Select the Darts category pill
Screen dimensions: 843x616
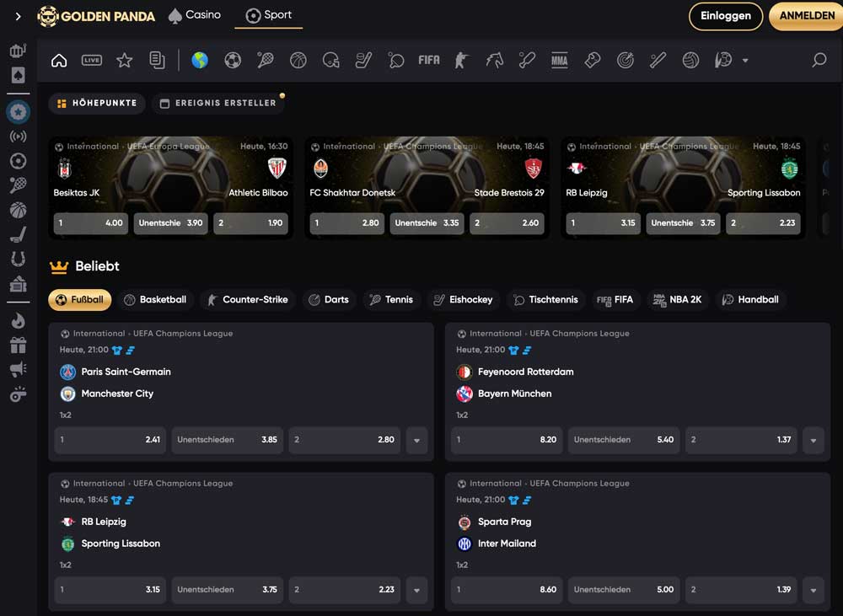point(329,300)
